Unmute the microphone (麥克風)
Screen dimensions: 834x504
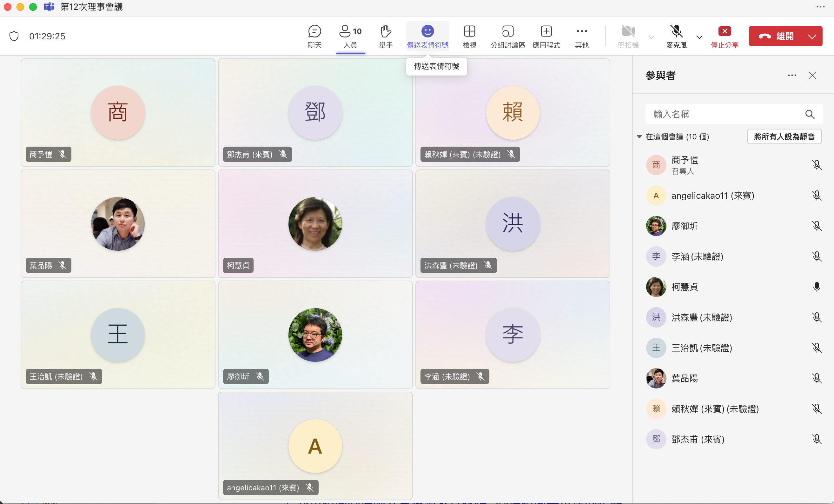click(676, 36)
